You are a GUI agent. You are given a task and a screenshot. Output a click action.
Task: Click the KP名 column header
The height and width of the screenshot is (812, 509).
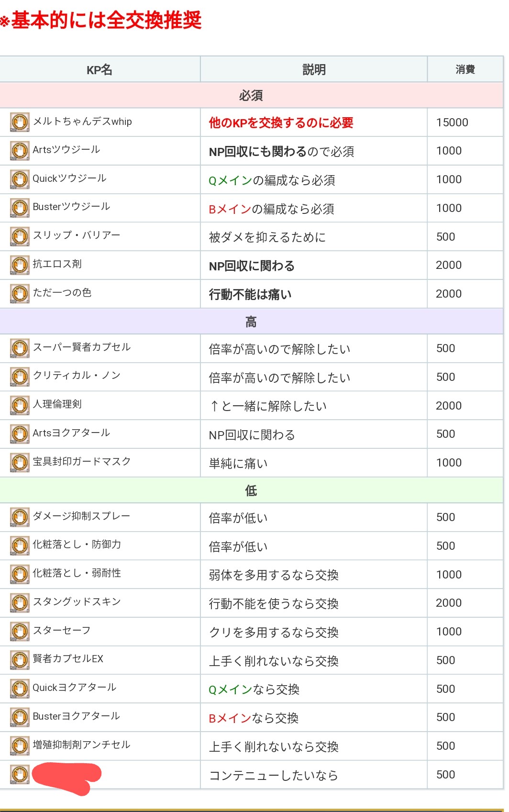[100, 70]
